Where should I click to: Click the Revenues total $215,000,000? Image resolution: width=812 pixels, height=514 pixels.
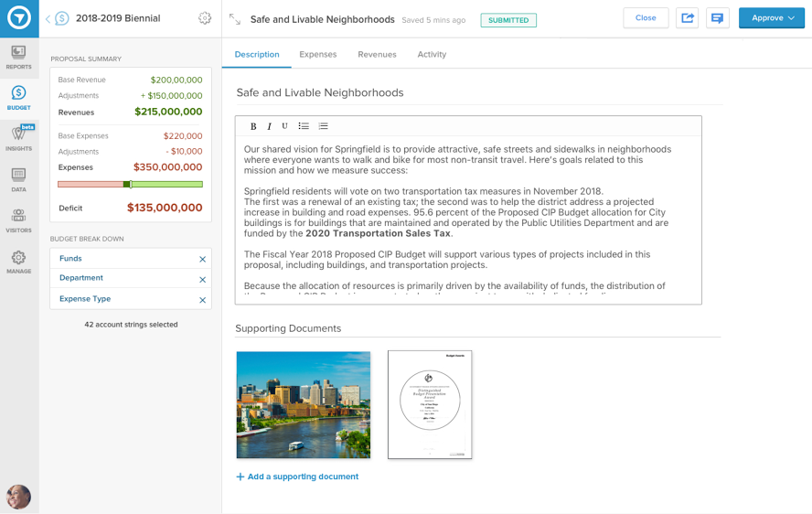pos(168,112)
